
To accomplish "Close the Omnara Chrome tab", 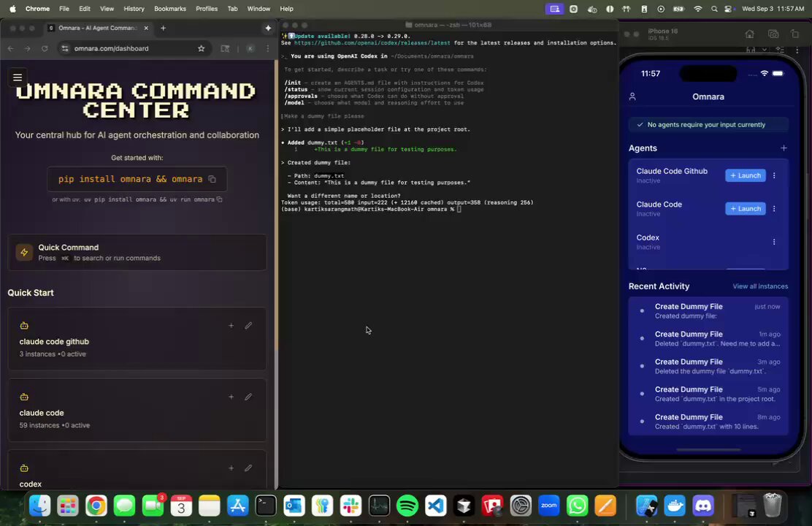I will point(146,28).
